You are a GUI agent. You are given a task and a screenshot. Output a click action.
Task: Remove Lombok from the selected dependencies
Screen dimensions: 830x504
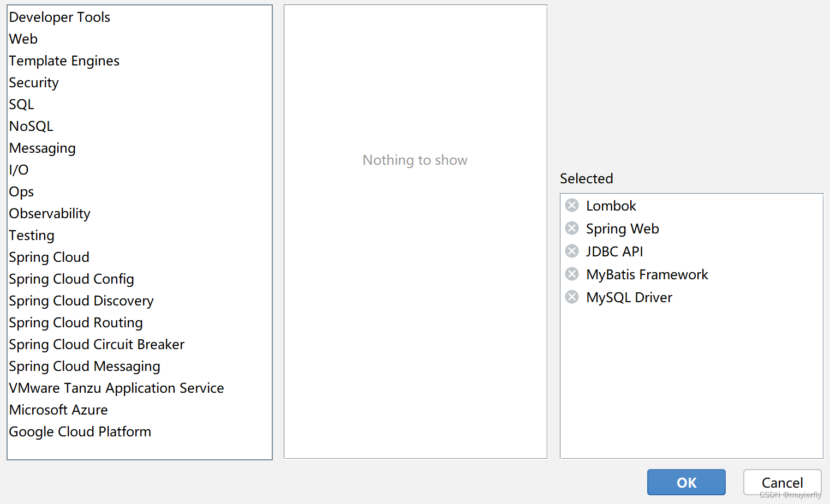pyautogui.click(x=572, y=205)
